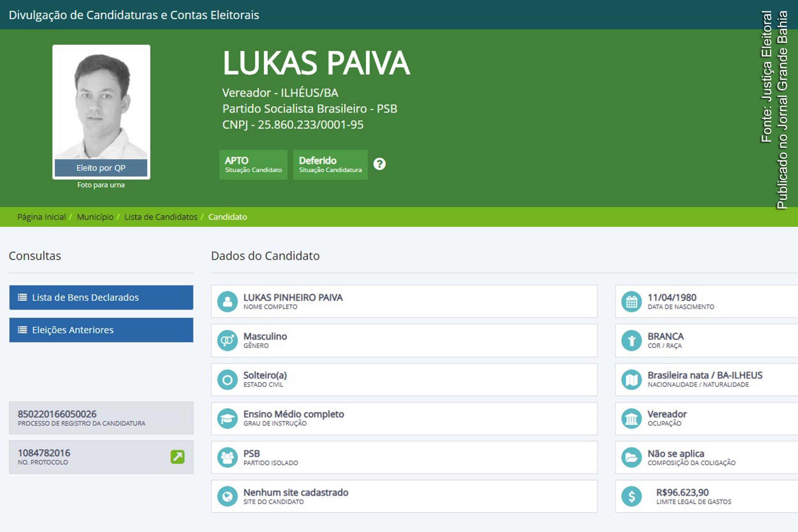Go to Lista de Candidatos breadcrumb
Screen dimensions: 798x532
[161, 217]
